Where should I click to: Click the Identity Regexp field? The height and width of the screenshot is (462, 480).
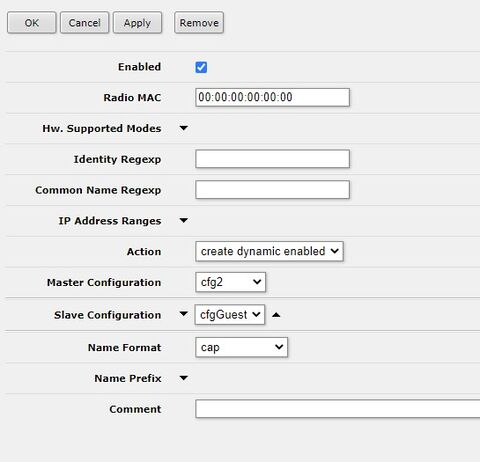click(x=272, y=159)
